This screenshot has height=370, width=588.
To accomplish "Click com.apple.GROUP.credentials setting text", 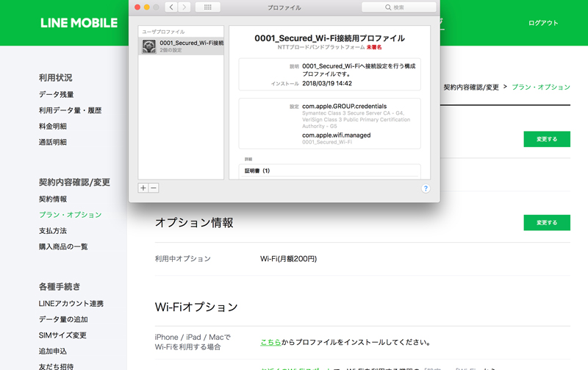I will tap(344, 106).
